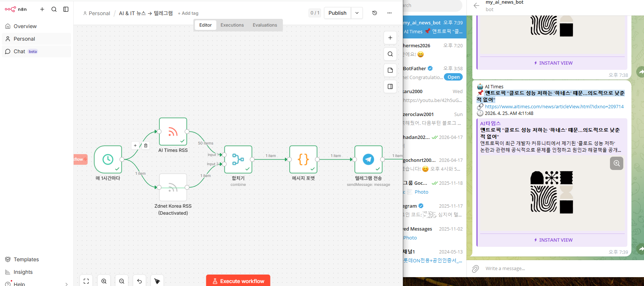Forward upper message share arrow
Viewport: 644px width, 286px height.
[641, 72]
